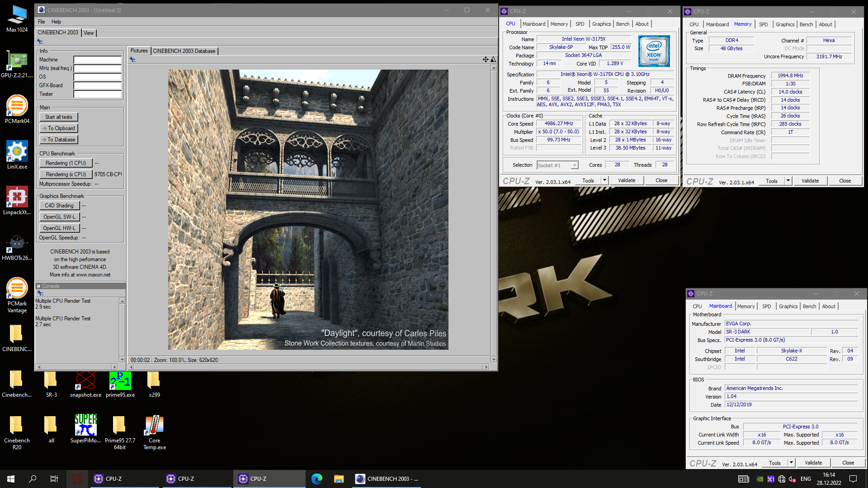Image resolution: width=868 pixels, height=488 pixels.
Task: Click Validate in the CPU-Z window showing CPU details
Action: tap(627, 180)
